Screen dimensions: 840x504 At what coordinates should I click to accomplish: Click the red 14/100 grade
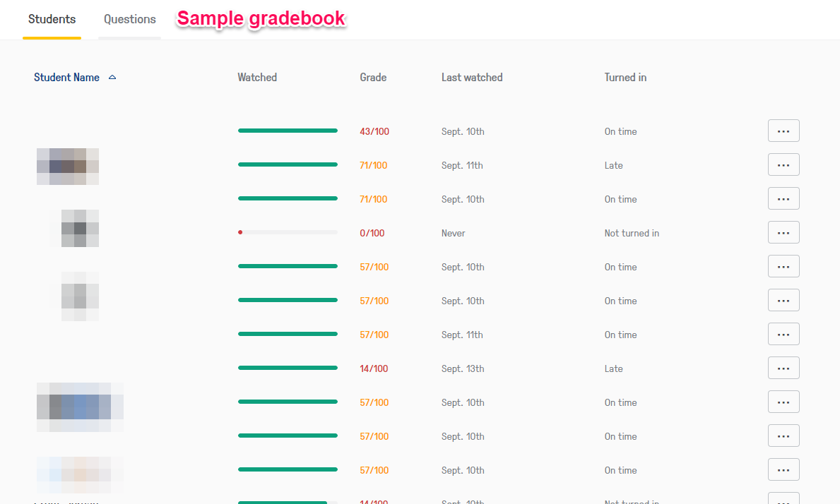click(374, 368)
